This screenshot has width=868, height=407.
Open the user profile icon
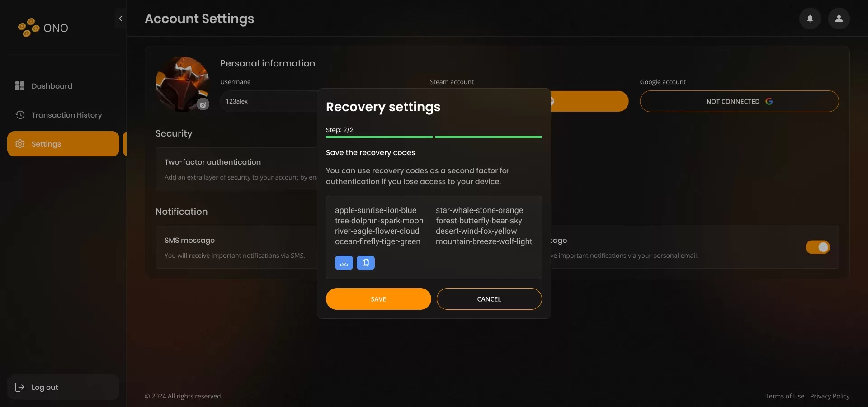pos(839,19)
